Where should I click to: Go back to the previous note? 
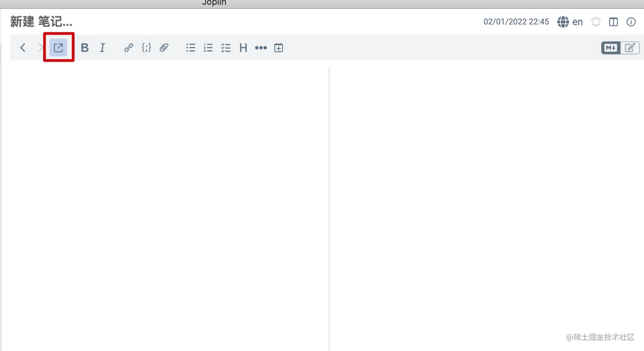tap(23, 48)
